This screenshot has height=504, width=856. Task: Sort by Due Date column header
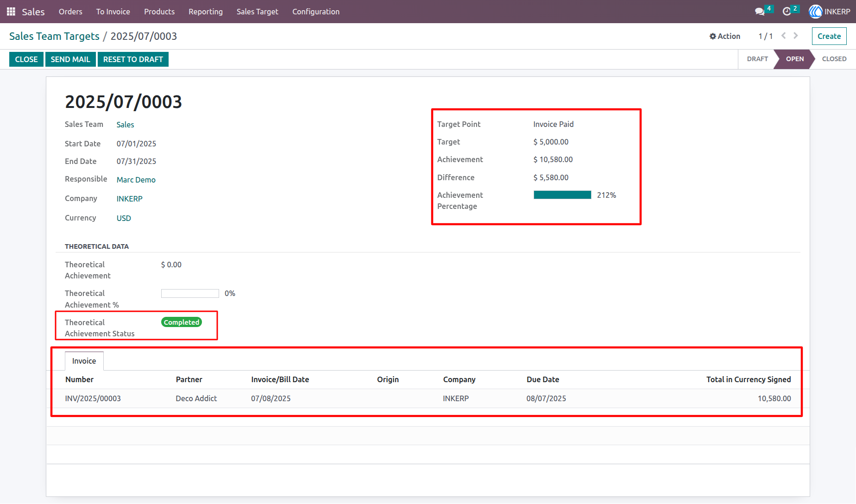point(543,379)
